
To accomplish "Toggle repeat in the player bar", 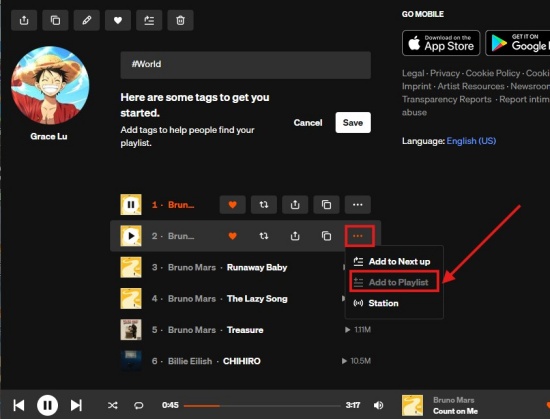I will pyautogui.click(x=139, y=406).
